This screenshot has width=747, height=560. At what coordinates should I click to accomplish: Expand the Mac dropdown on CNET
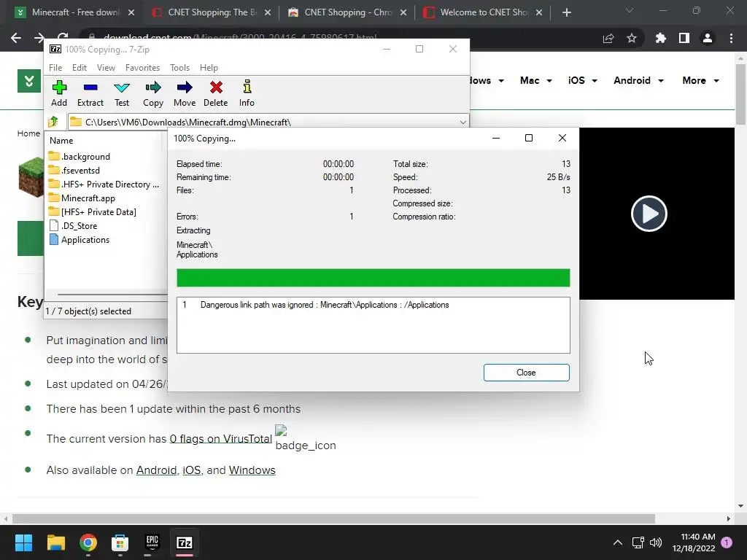(x=536, y=80)
